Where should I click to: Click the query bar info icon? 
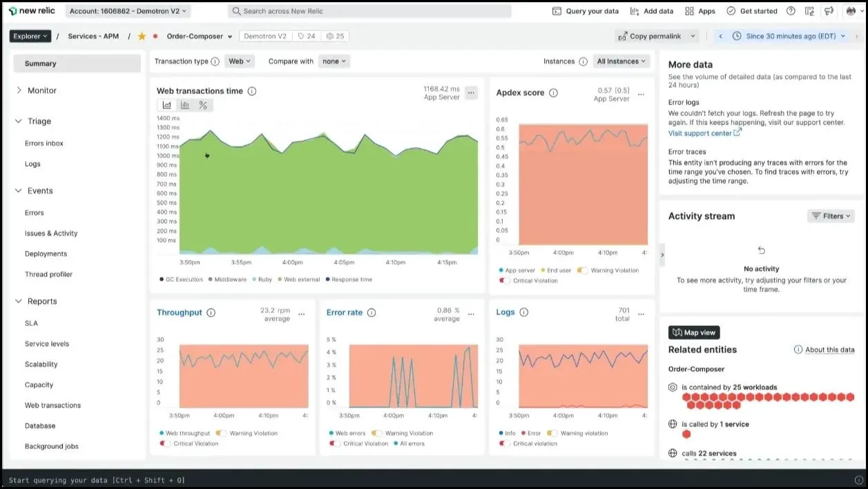858,480
